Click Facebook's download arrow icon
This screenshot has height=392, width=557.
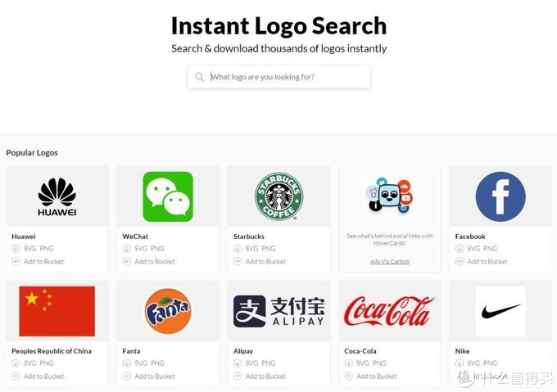click(460, 249)
